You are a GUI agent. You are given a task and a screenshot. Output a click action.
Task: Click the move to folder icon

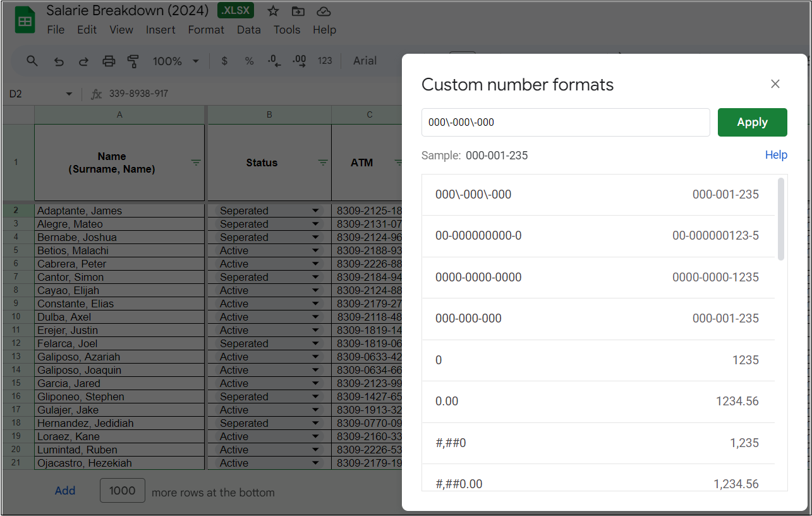tap(298, 11)
